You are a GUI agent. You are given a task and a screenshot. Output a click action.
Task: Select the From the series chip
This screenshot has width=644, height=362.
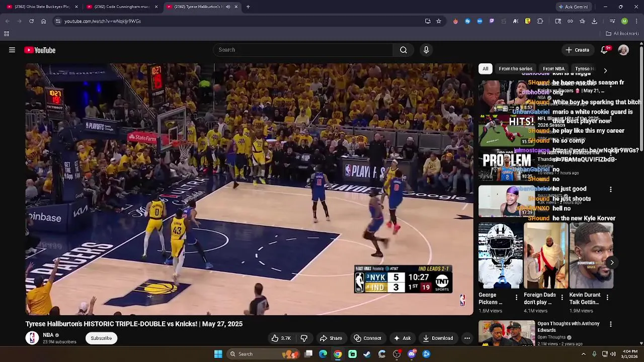click(x=515, y=68)
